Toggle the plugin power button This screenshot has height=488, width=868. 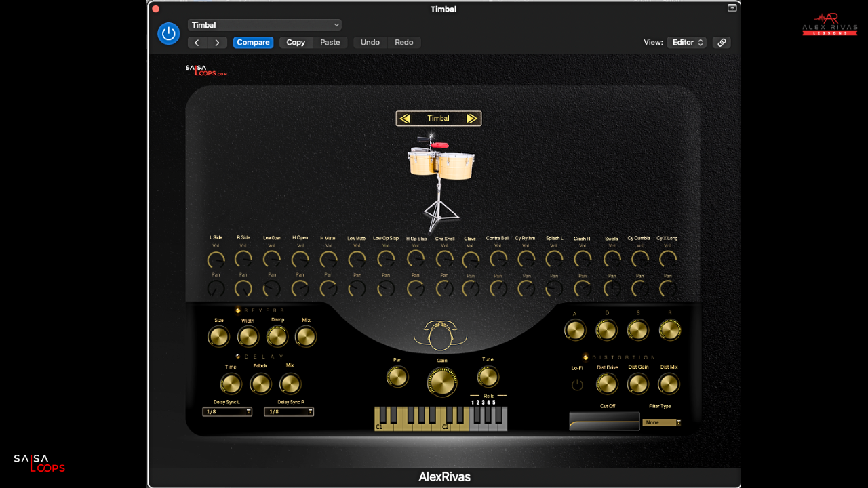[x=169, y=33]
